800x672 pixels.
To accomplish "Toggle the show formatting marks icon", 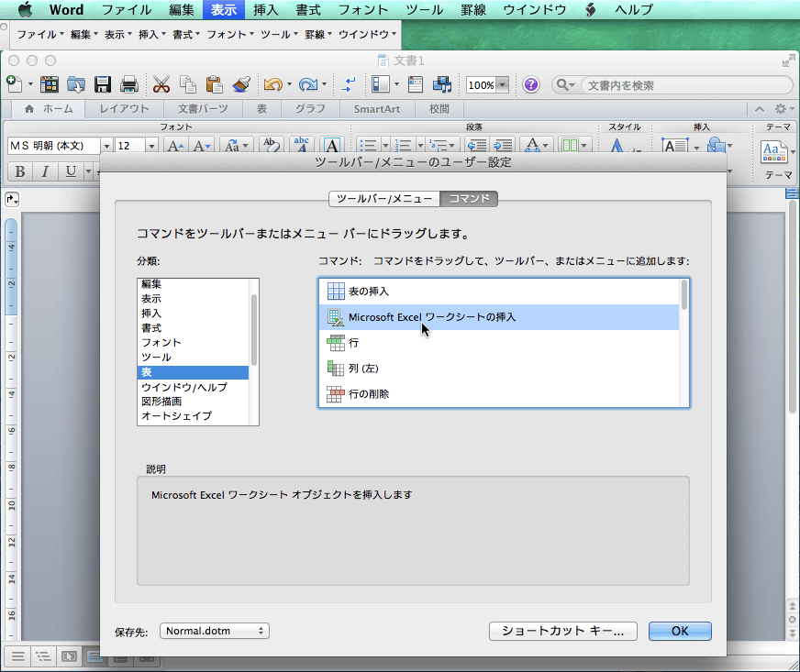I will coord(349,84).
